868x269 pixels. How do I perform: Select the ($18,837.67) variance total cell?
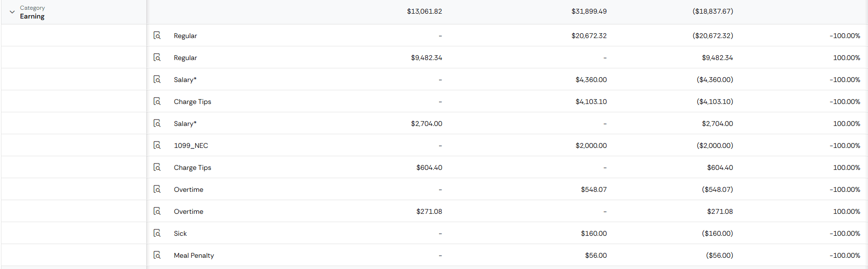713,11
